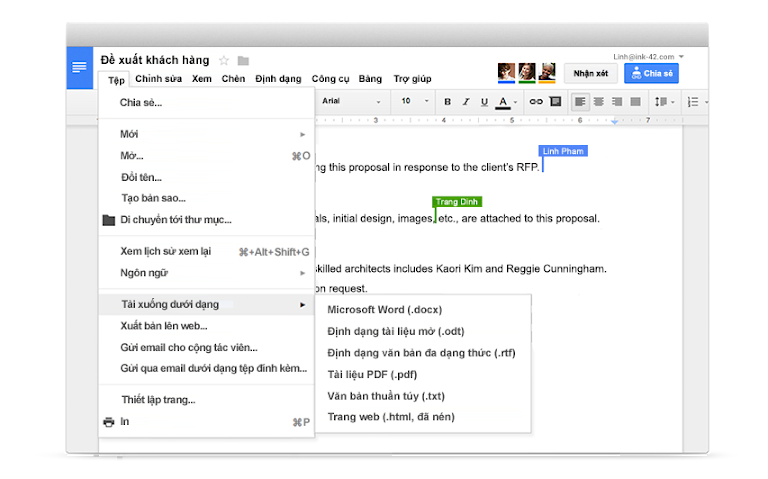768x479 pixels.
Task: Click the Google Docs home icon
Action: [x=79, y=67]
